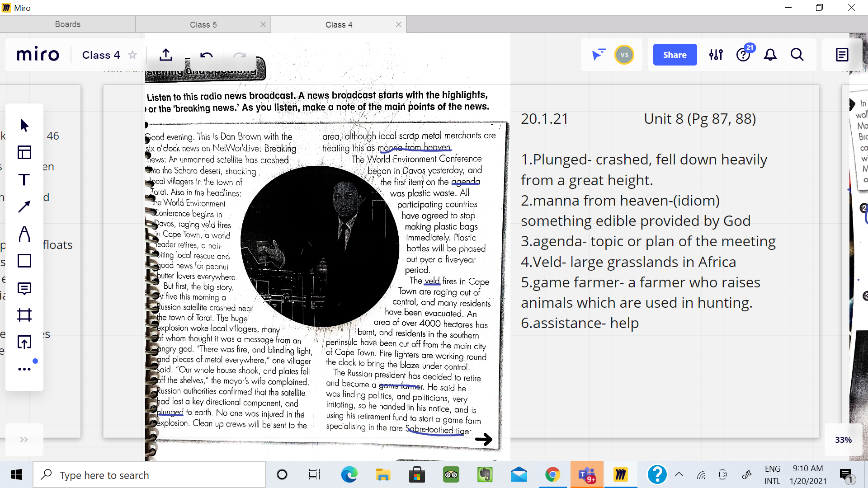Undo the last action
This screenshot has width=868, height=488.
coord(207,55)
